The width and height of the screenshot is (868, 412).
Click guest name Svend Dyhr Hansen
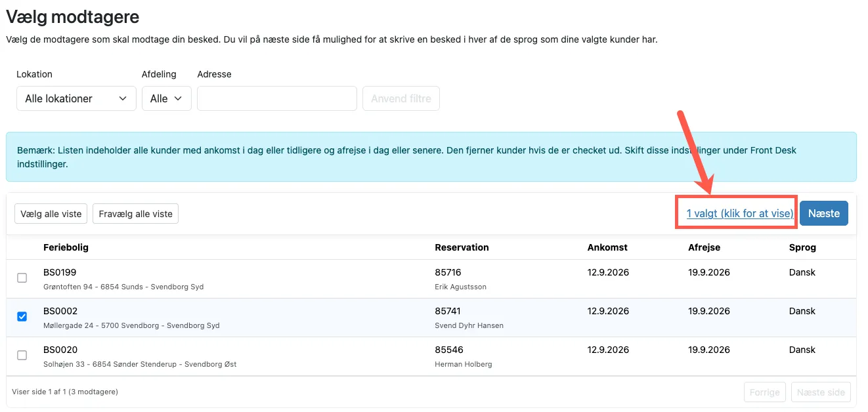pos(469,325)
